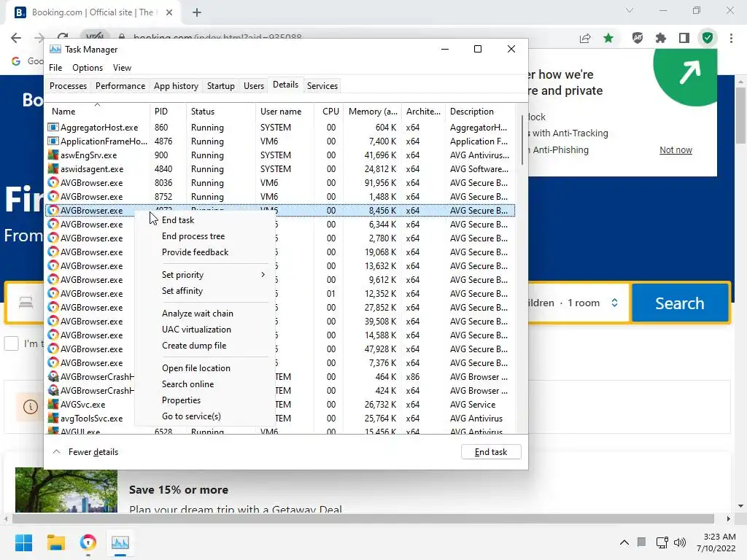The width and height of the screenshot is (747, 560).
Task: Click the Windows Start button
Action: pyautogui.click(x=23, y=542)
